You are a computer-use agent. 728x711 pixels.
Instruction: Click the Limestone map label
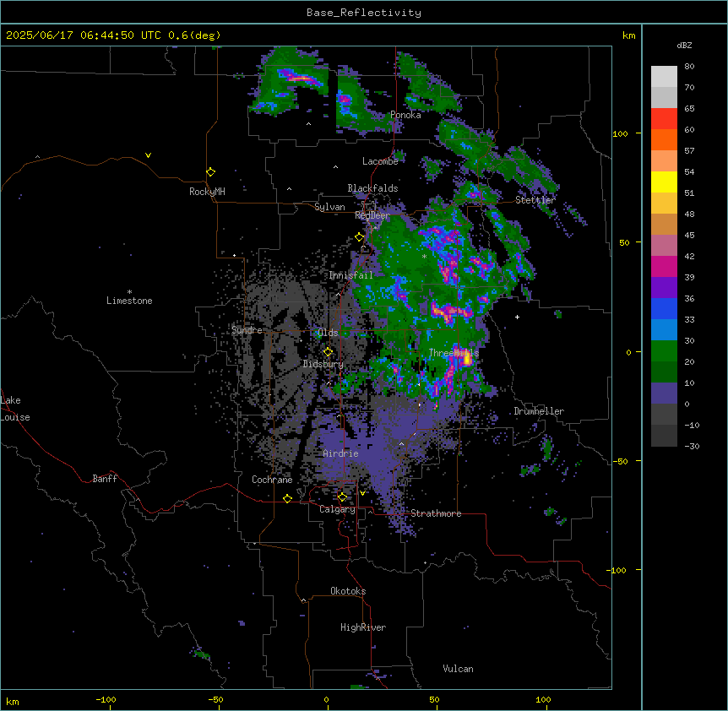point(129,301)
